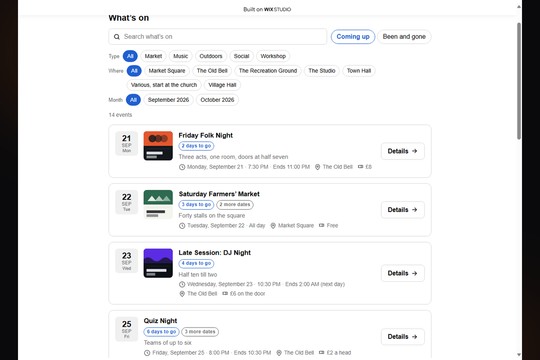Open Details for Saturday Farmers' Market
The height and width of the screenshot is (360, 540).
403,210
